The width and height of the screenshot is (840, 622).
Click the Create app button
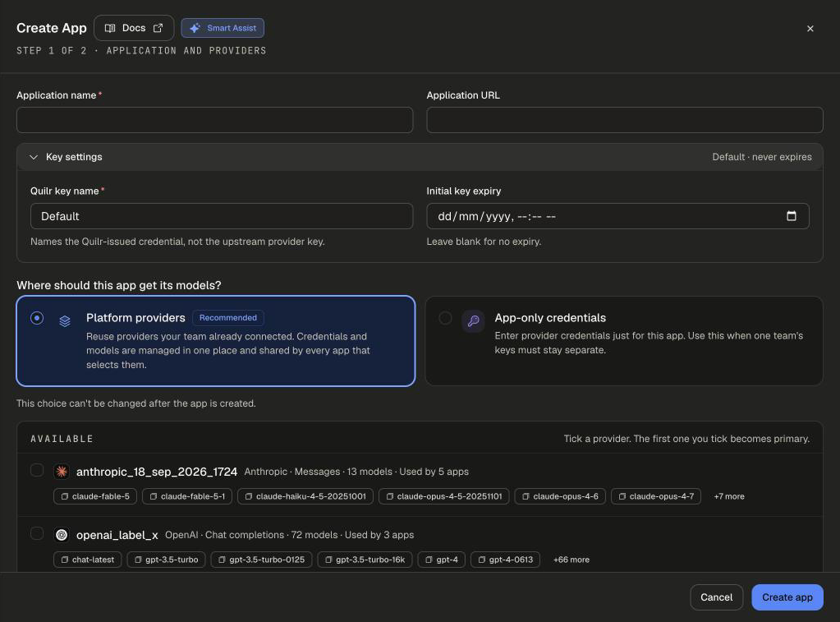point(787,597)
